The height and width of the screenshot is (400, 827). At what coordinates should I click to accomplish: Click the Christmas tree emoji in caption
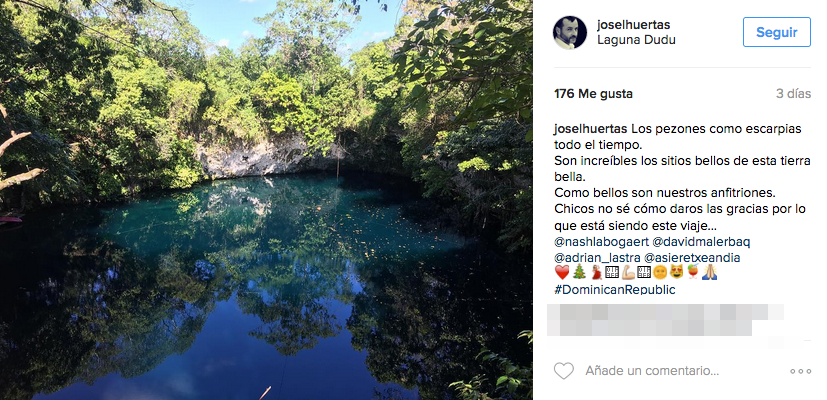click(578, 272)
